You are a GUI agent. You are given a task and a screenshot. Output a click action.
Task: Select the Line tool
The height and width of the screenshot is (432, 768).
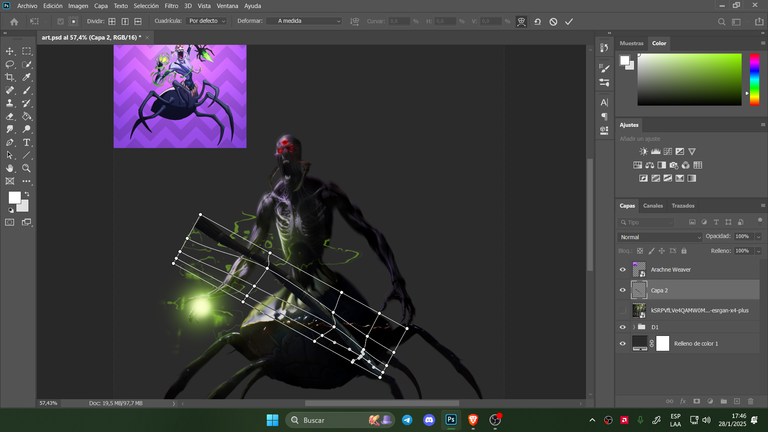pos(26,155)
